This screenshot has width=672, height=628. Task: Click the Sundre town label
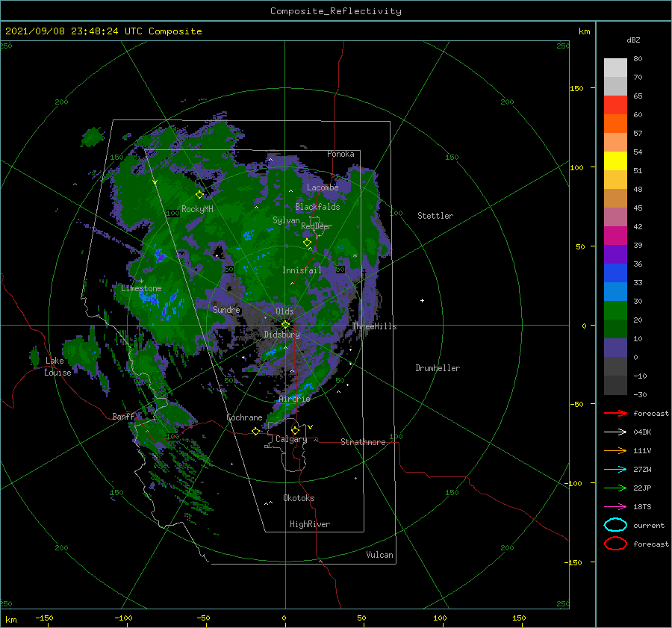226,309
